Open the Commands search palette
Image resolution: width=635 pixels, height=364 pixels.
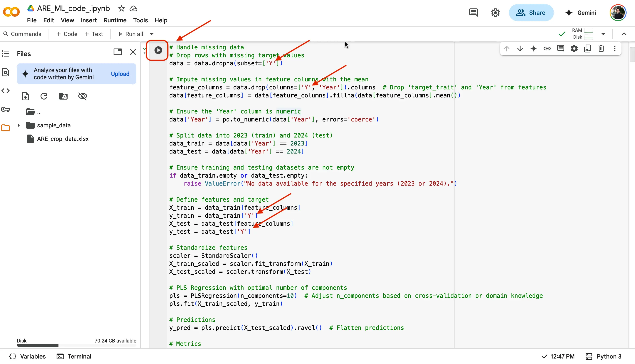(x=22, y=34)
